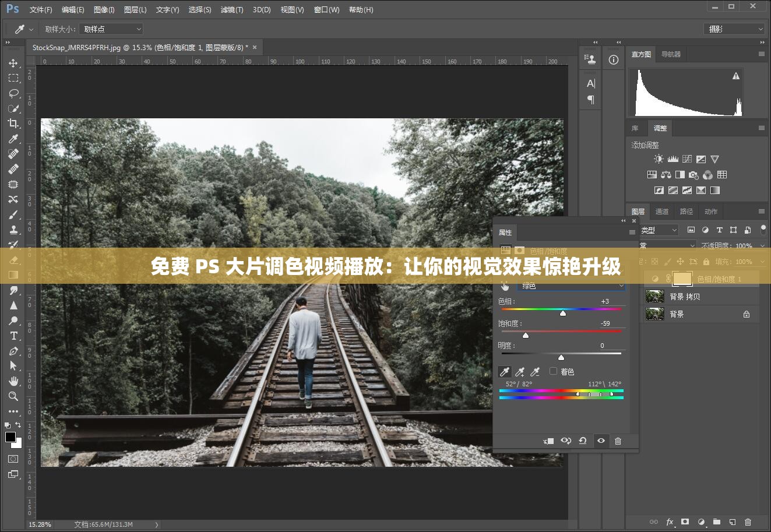This screenshot has height=532, width=771.
Task: Collapse the Properties panel with double arrows
Action: click(624, 221)
